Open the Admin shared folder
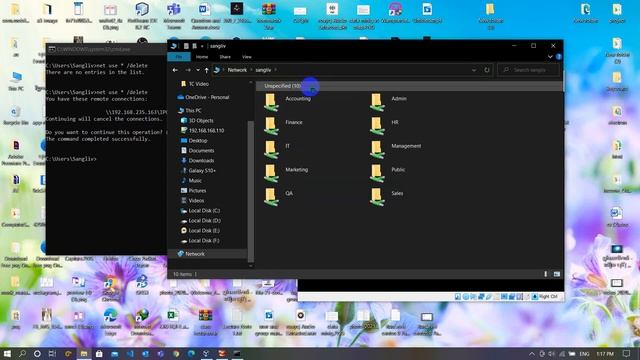This screenshot has width=640, height=360. coord(388,102)
